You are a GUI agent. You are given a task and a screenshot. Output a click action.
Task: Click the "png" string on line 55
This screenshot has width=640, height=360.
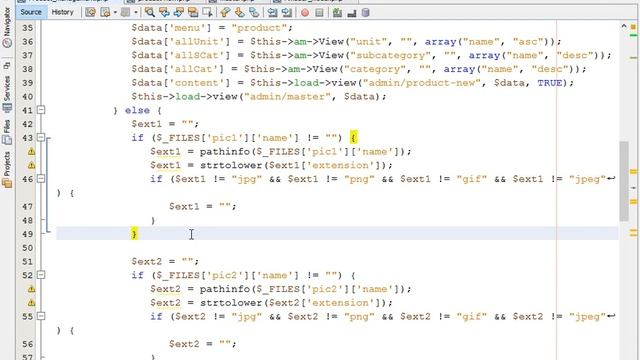pos(359,317)
